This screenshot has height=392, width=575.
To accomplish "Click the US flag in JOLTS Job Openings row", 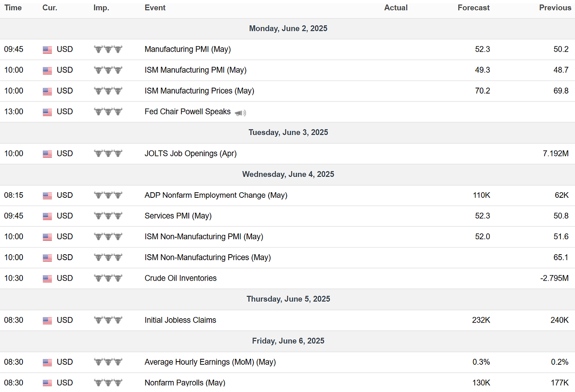I will coord(47,154).
